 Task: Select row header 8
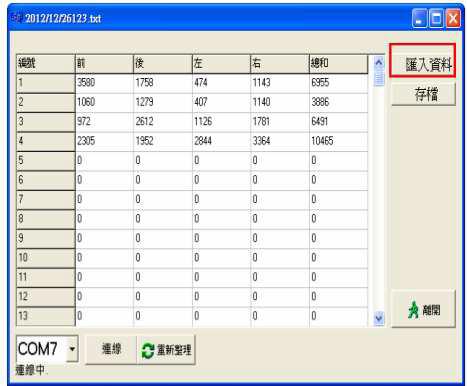pyautogui.click(x=46, y=219)
